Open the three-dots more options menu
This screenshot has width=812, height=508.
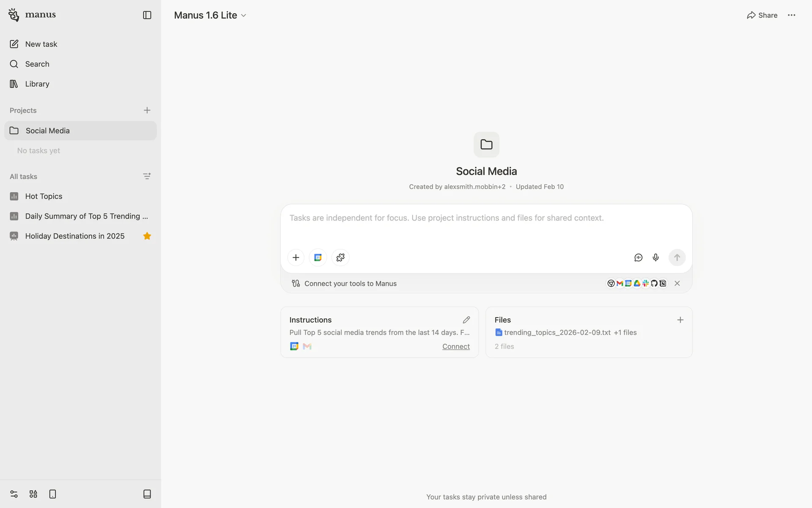click(791, 15)
